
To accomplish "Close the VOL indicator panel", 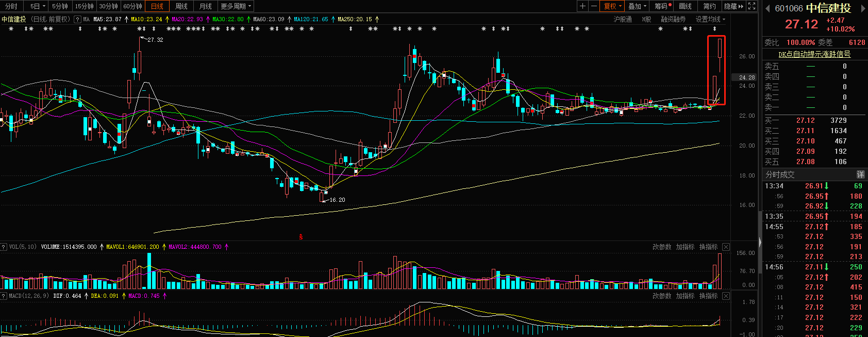I will click(726, 247).
